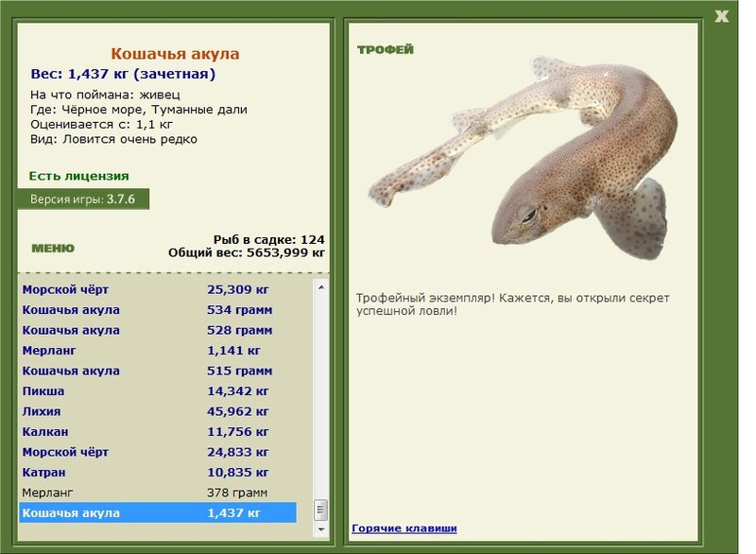The width and height of the screenshot is (756, 554).
Task: Select Мерланг 1,141 кг row
Action: pyautogui.click(x=158, y=351)
